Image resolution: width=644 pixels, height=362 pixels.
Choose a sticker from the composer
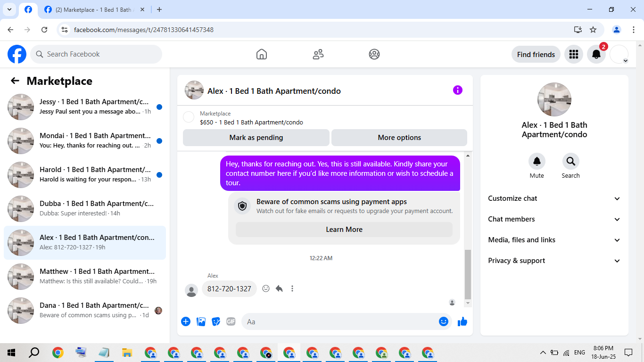(x=216, y=321)
